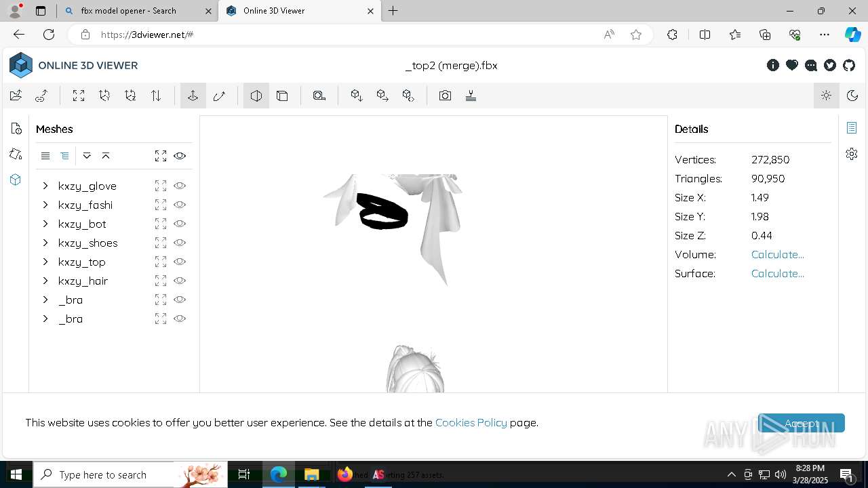This screenshot has height=488, width=868.
Task: Fit kxzy_shoes mesh to window
Action: coord(161,243)
